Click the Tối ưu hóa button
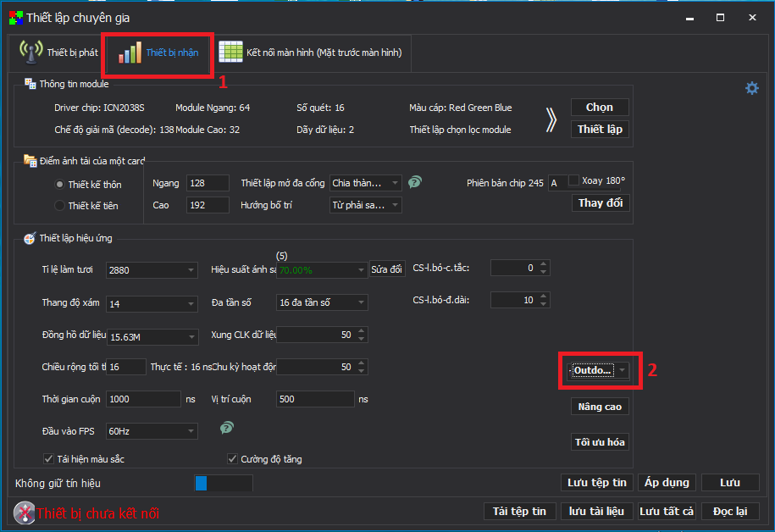Screen dimensions: 775x532 click(600, 442)
